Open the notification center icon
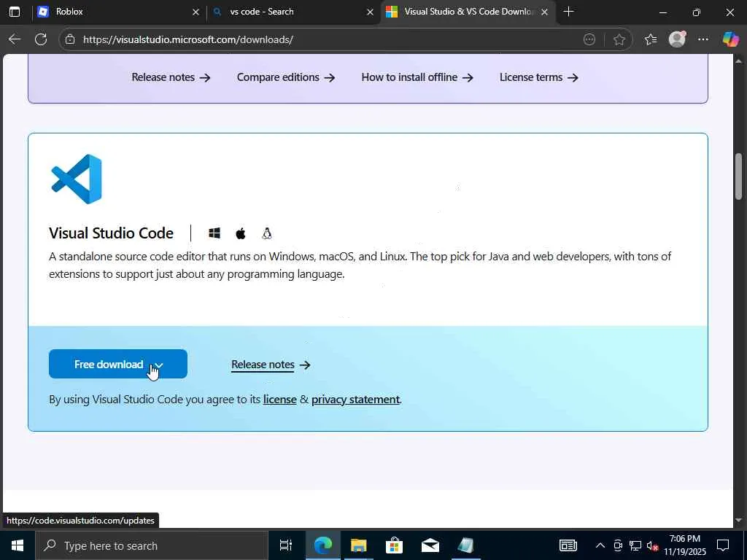Image resolution: width=747 pixels, height=560 pixels. (723, 545)
